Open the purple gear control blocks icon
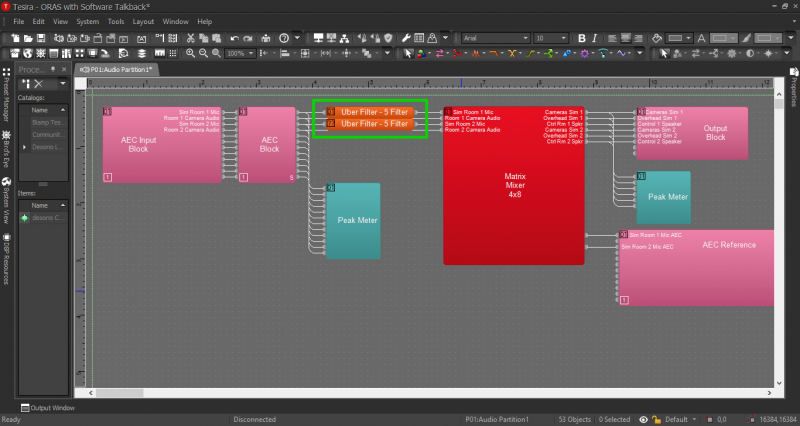 tap(585, 53)
